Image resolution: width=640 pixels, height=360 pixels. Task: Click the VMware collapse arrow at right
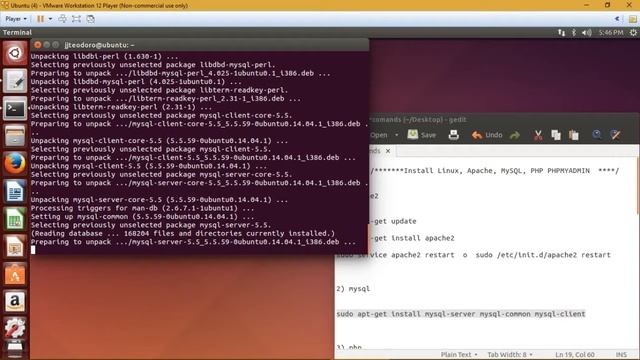(x=617, y=19)
